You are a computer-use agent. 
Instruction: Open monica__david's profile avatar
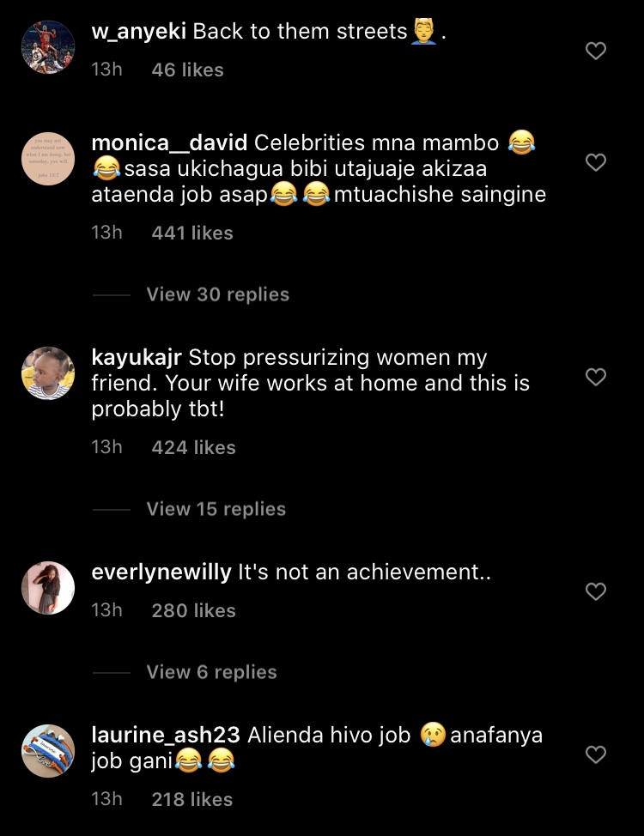click(48, 160)
